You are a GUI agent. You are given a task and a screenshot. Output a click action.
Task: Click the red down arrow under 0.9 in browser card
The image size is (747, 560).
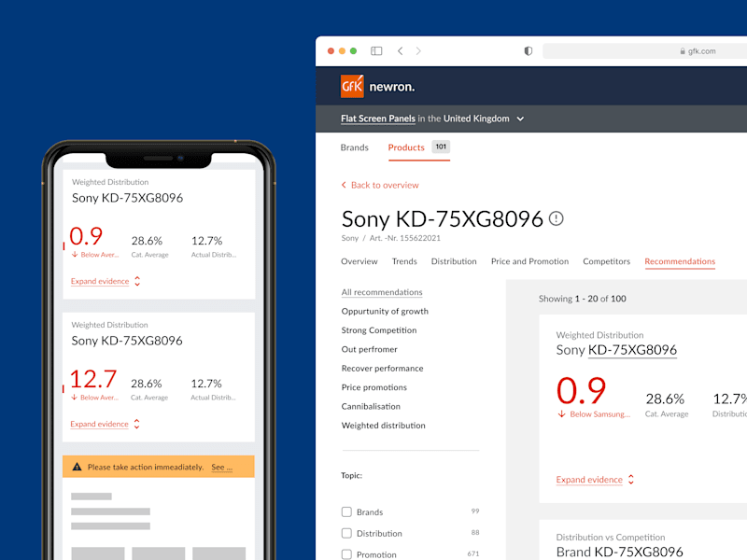coord(562,413)
